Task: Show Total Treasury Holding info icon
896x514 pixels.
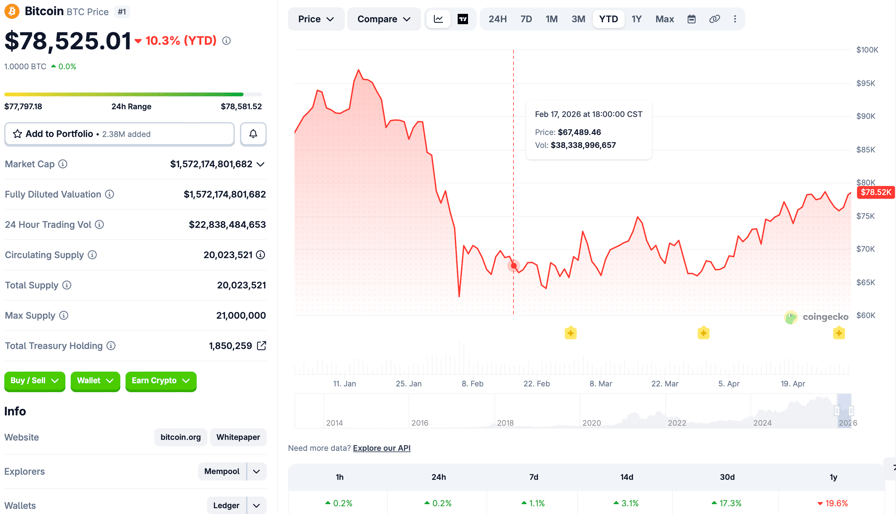Action: pyautogui.click(x=111, y=346)
